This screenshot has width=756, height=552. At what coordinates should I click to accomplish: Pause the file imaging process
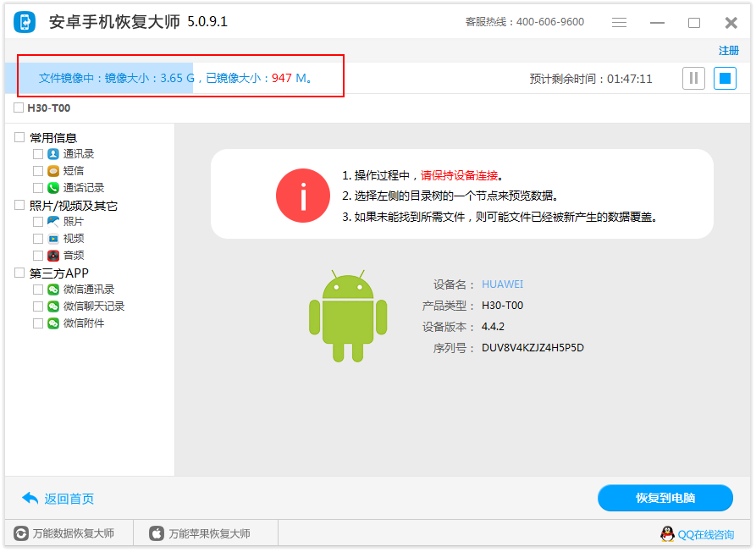click(693, 78)
